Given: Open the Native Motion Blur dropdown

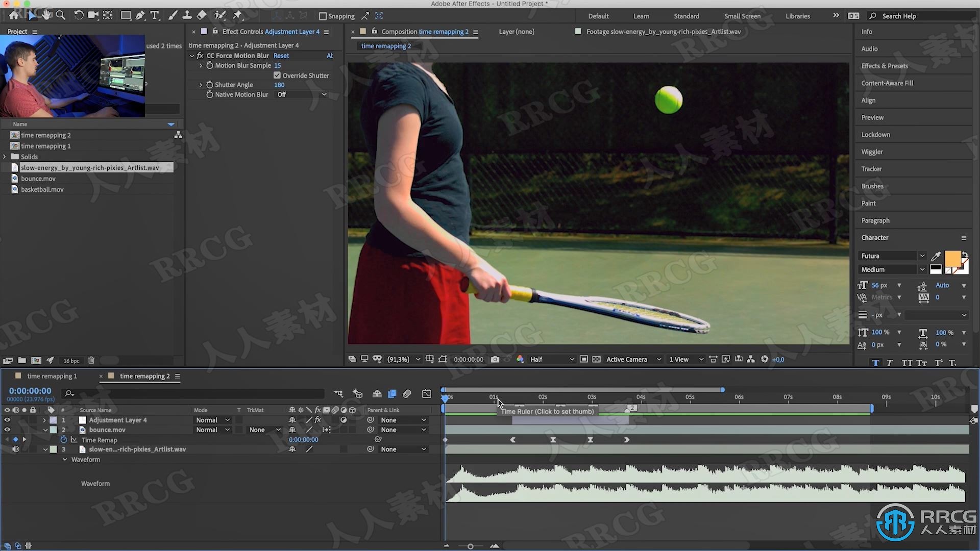Looking at the screenshot, I should (302, 94).
